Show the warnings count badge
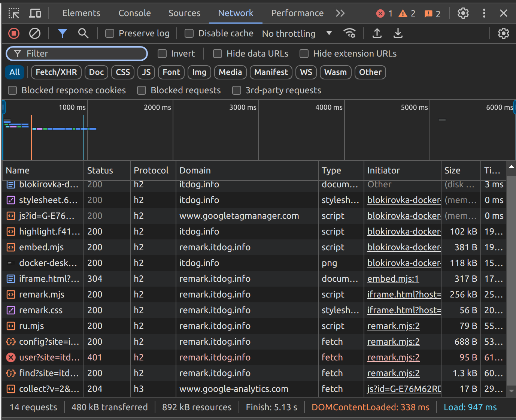This screenshot has height=420, width=516. tap(407, 13)
